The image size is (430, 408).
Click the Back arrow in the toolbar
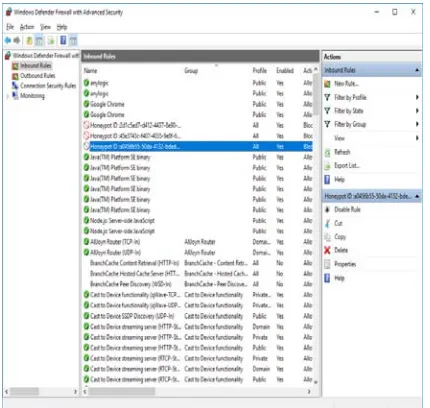coord(8,41)
